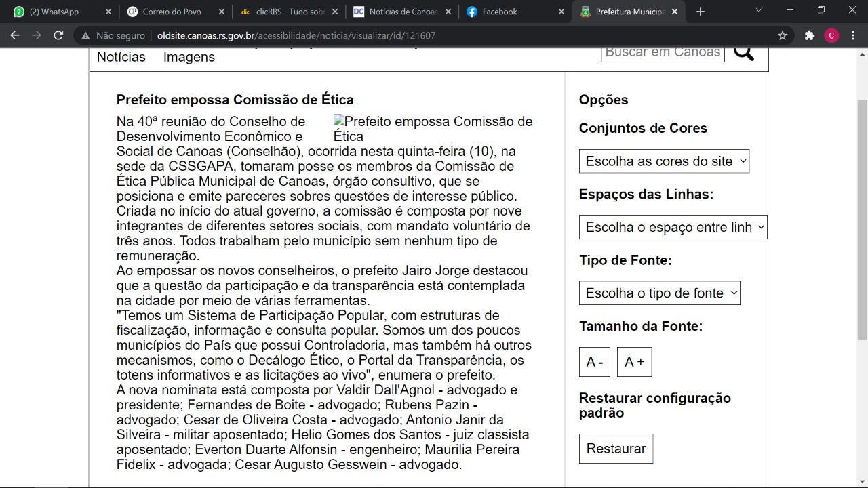Click the page vertical scrollbar
Screen dimensions: 868x488
tap(863, 220)
